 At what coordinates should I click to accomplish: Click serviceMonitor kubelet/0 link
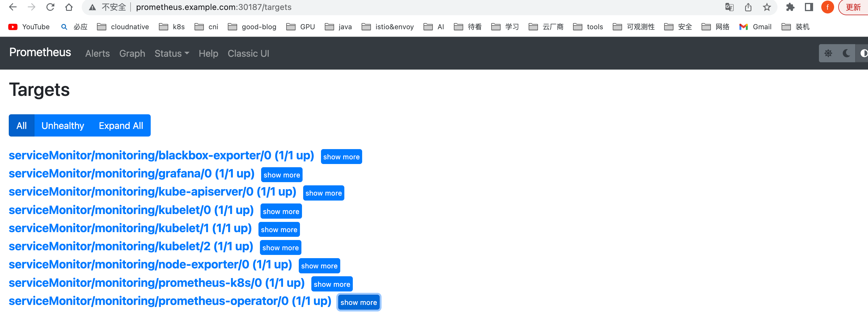point(131,210)
